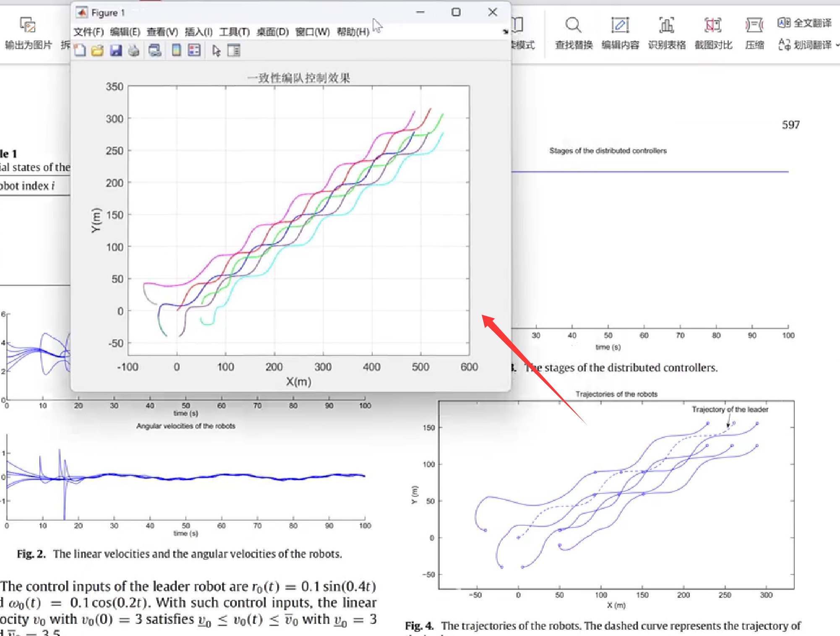
Task: Click 截图对比 icon
Action: point(713,26)
